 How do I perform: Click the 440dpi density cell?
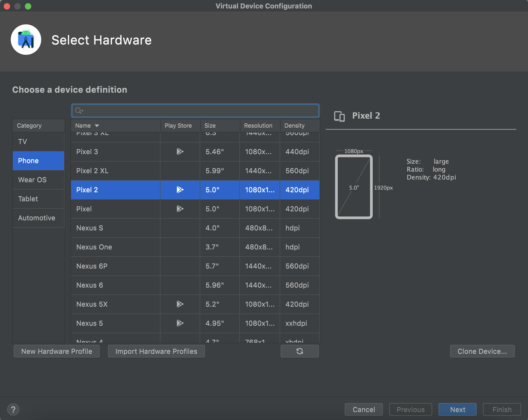pos(300,151)
